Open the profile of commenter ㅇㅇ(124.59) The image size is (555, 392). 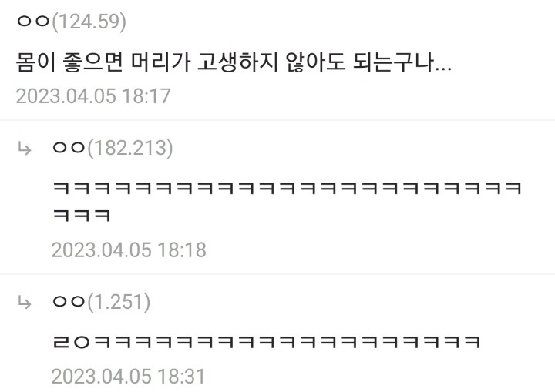pyautogui.click(x=71, y=22)
